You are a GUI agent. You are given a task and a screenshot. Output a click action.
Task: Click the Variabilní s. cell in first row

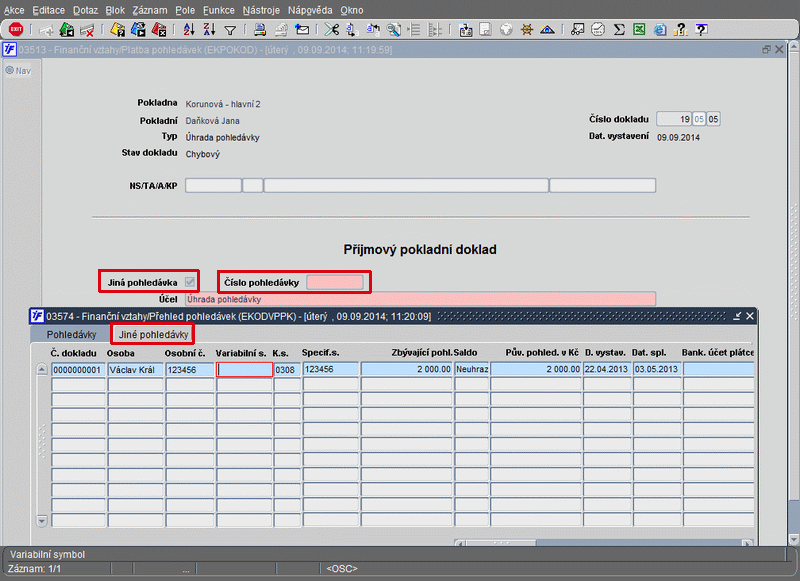point(244,369)
